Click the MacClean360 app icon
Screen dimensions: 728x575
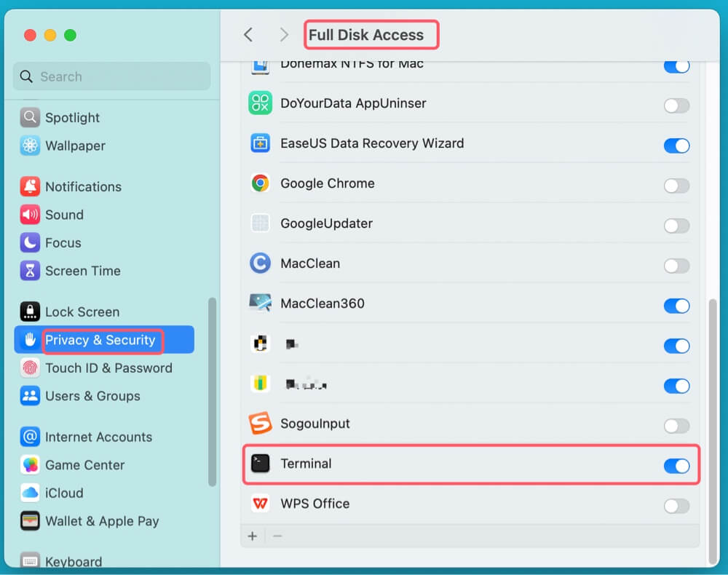(260, 304)
